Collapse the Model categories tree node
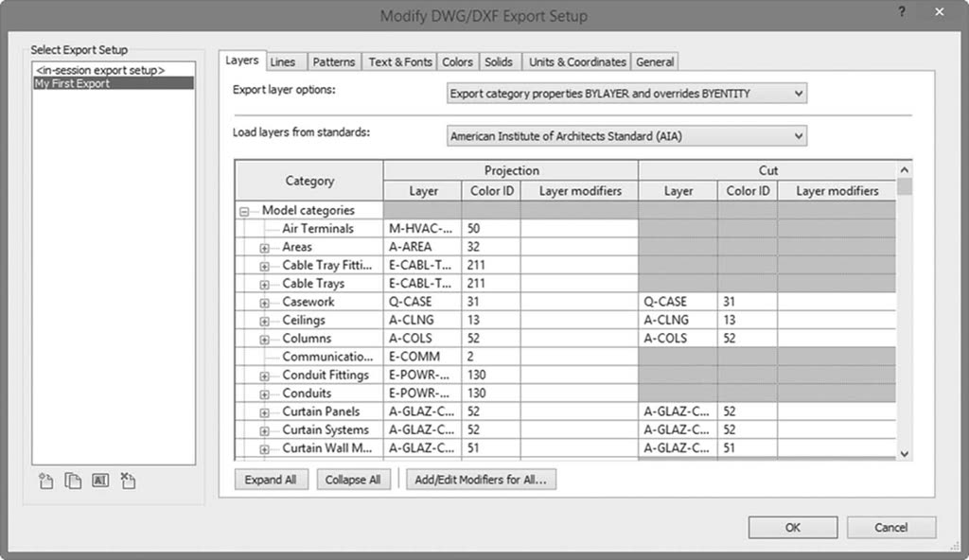Viewport: 969px width, 560px height. [x=244, y=211]
